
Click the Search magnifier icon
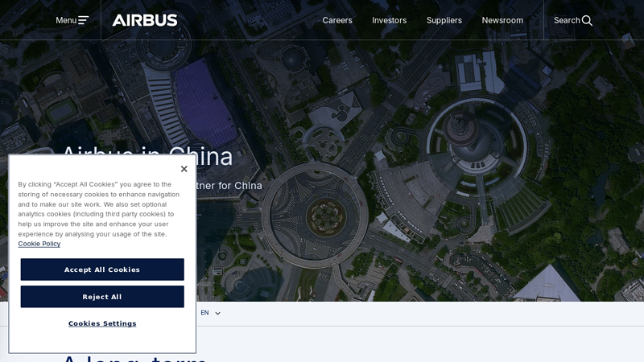pyautogui.click(x=588, y=21)
